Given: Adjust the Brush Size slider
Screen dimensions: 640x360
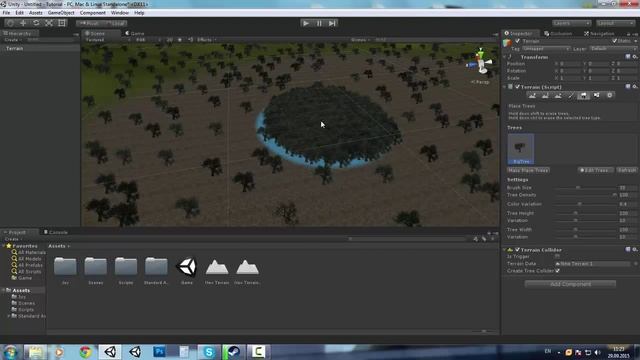Looking at the screenshot, I should pos(586,188).
